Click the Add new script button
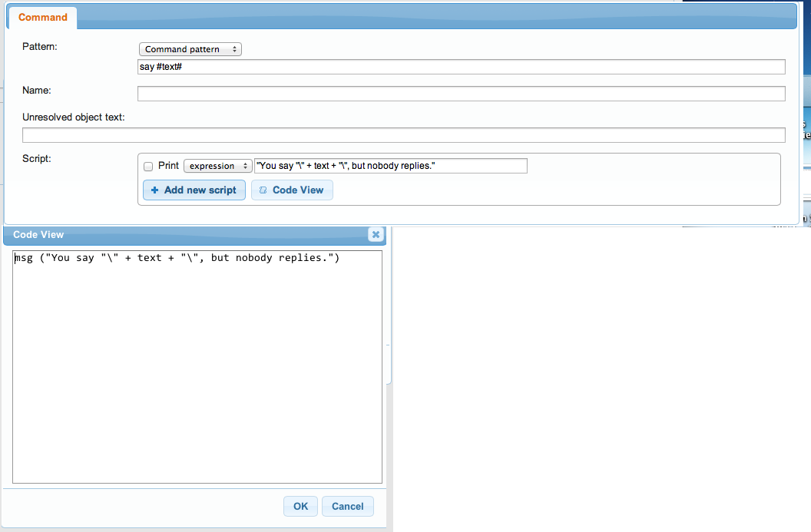Viewport: 811px width, 532px height. pyautogui.click(x=194, y=190)
